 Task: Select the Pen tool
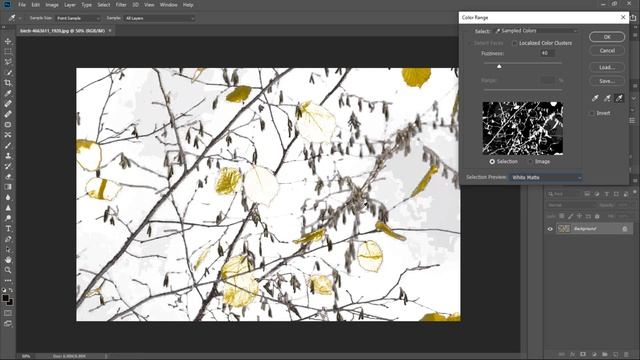(8, 239)
